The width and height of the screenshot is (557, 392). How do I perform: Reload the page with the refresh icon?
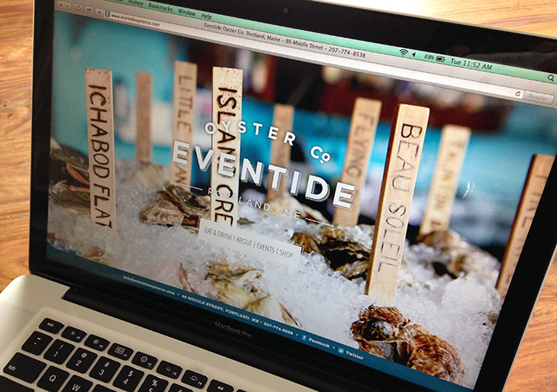point(519,94)
